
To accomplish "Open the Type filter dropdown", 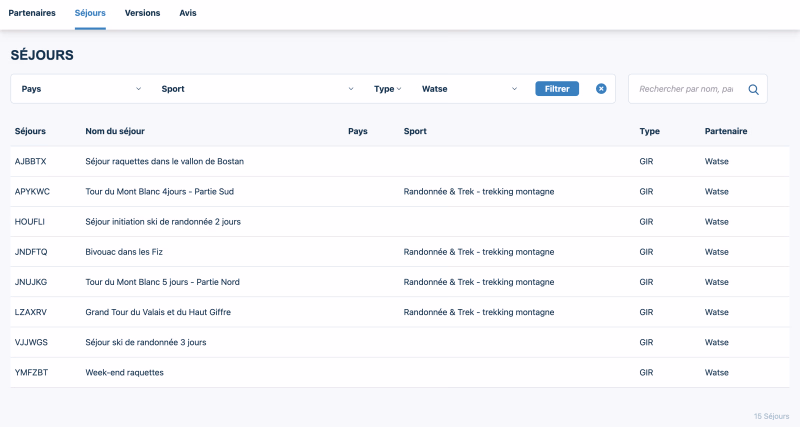I will point(387,89).
